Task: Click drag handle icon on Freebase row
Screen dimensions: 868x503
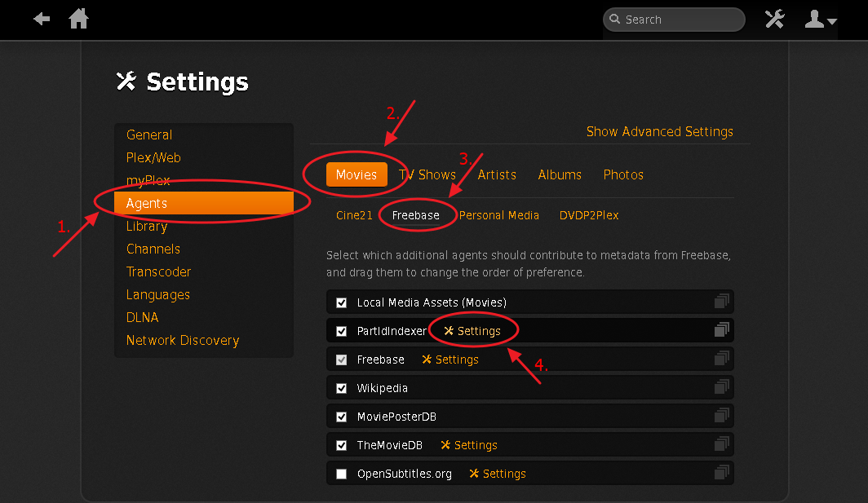Action: (721, 359)
